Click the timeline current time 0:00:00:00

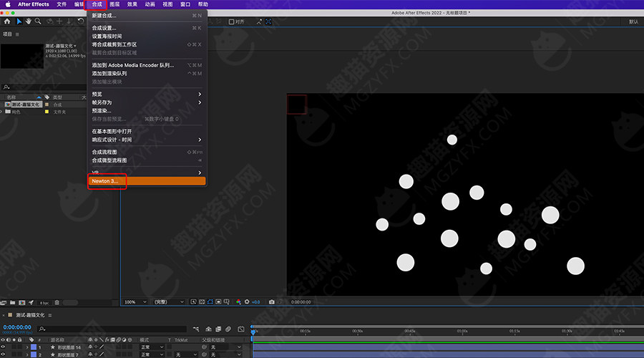[x=17, y=327]
